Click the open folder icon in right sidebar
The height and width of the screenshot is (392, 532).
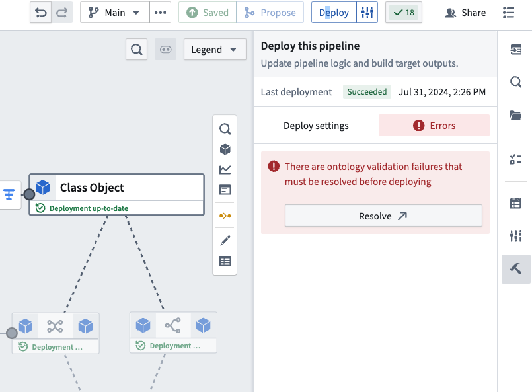point(515,115)
